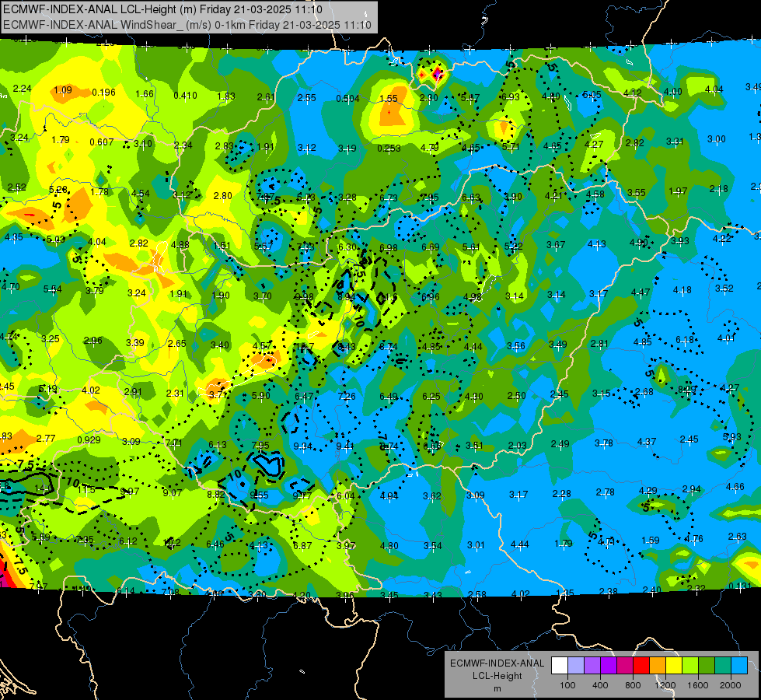Select the teal legend color swatch
The width and height of the screenshot is (761, 700).
pos(723,666)
